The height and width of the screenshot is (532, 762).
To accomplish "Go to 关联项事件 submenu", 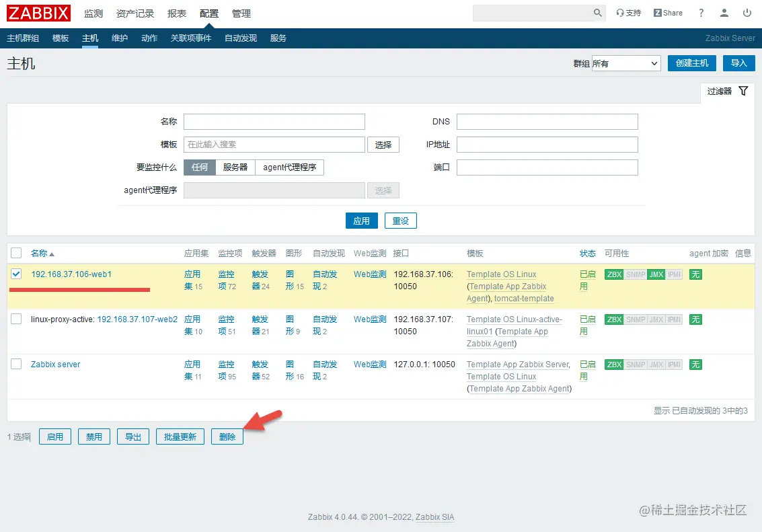I will point(191,38).
